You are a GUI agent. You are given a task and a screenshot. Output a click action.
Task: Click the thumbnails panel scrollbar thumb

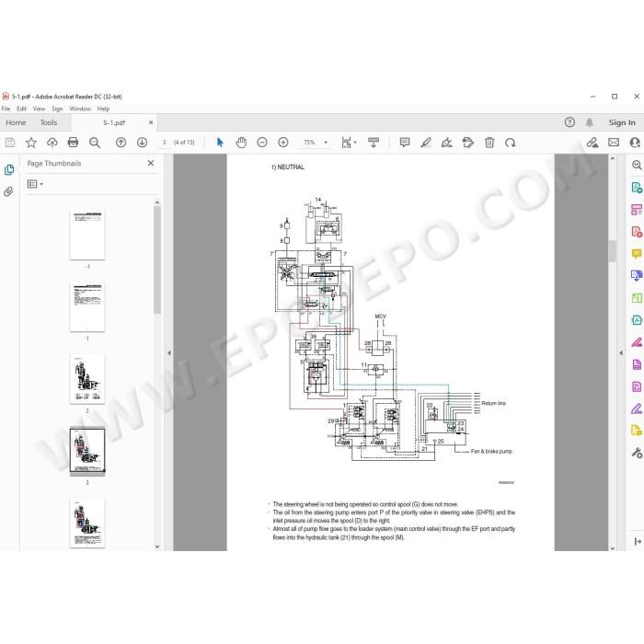(x=157, y=260)
